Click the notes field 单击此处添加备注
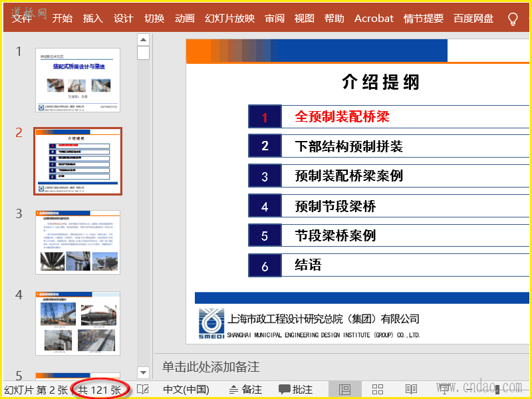 pyautogui.click(x=211, y=367)
